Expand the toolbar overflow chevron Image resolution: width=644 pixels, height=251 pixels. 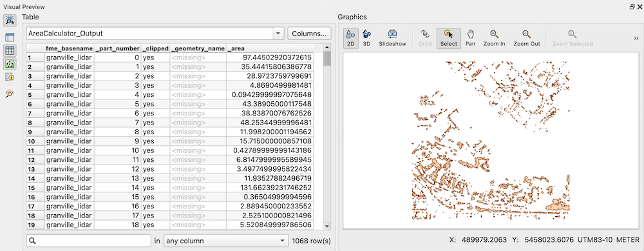point(636,38)
